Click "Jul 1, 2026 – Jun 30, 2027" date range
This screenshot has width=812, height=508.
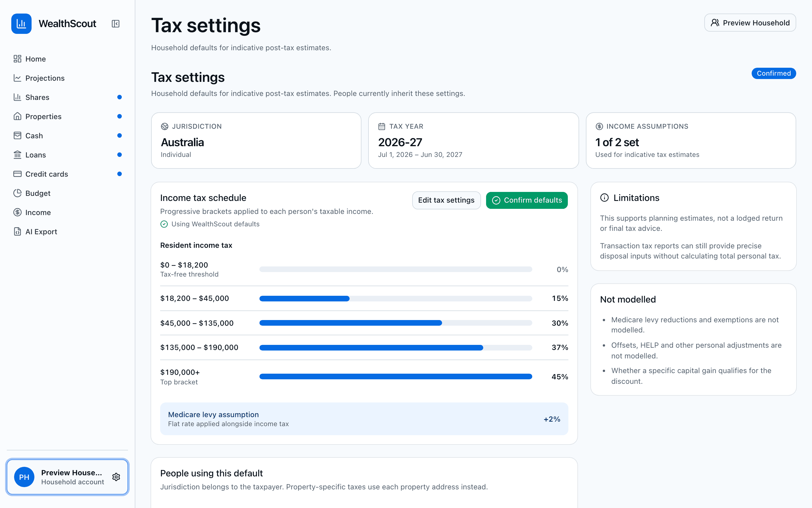(x=420, y=155)
